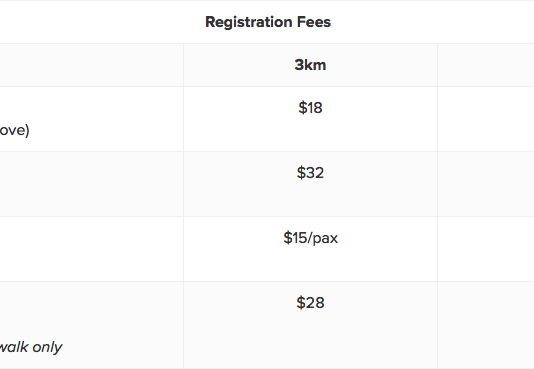The height and width of the screenshot is (369, 534).
Task: Click the word Registration in table title
Action: (x=249, y=22)
